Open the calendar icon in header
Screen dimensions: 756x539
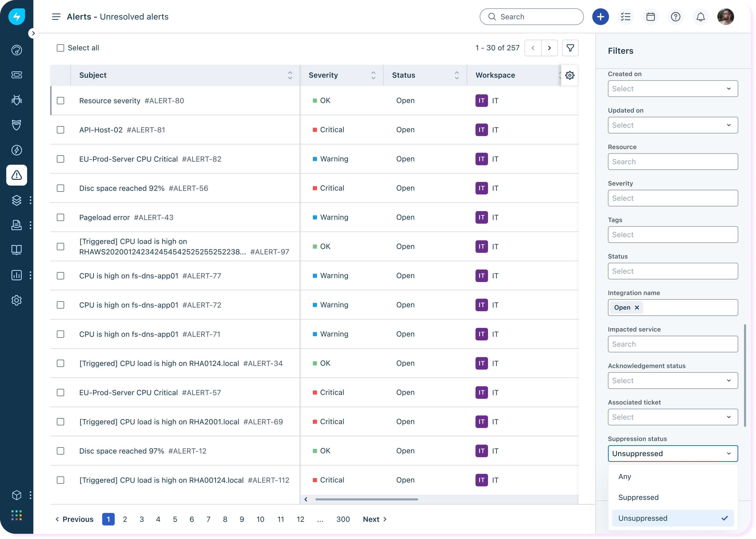pos(650,17)
